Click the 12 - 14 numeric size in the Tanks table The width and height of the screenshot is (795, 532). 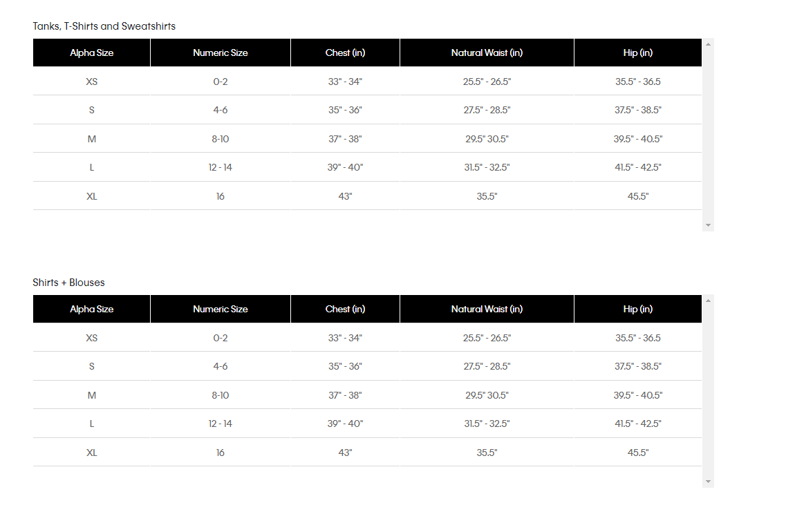click(x=221, y=167)
